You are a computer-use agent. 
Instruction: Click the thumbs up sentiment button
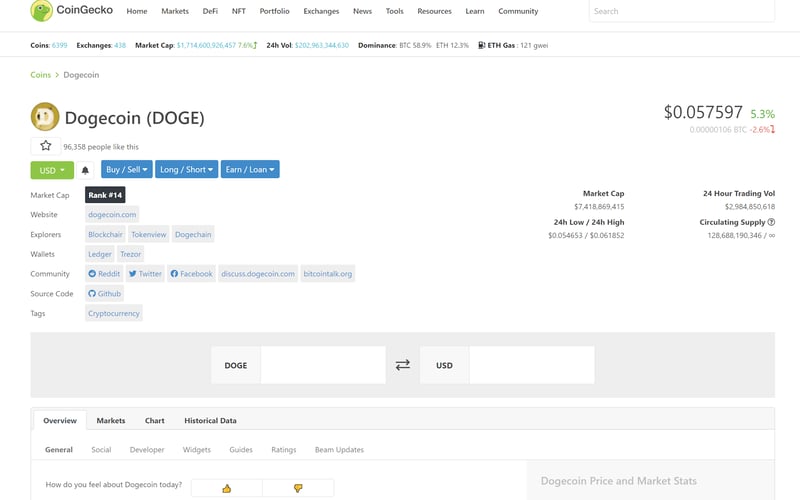coord(227,488)
